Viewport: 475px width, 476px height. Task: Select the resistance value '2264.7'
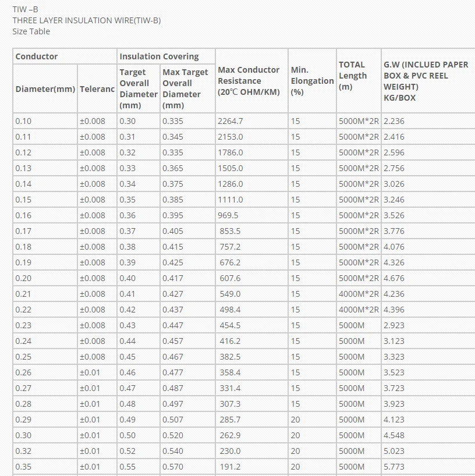tap(230, 121)
